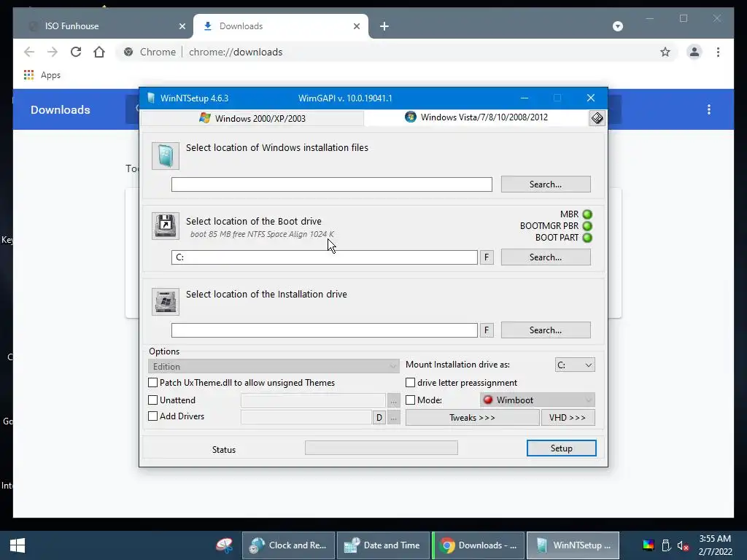Click the muted volume icon in system tray
The image size is (747, 560).
(683, 545)
